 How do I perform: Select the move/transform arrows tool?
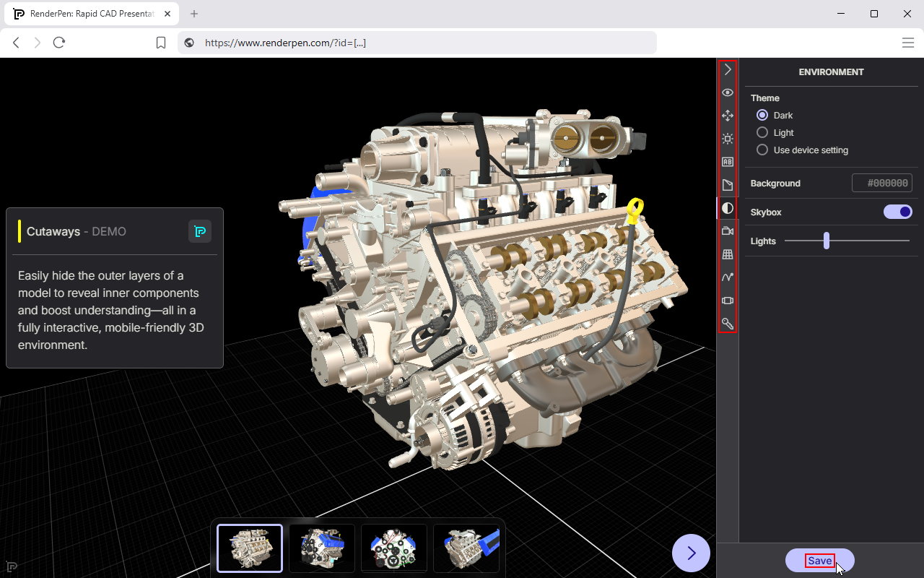pos(728,116)
